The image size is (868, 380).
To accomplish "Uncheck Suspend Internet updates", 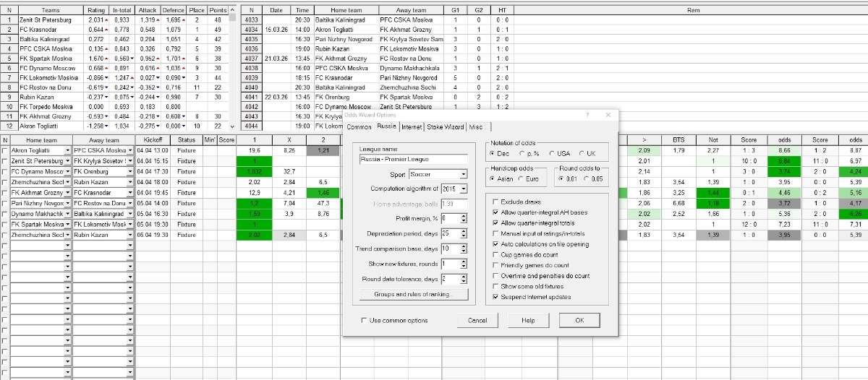I will click(495, 297).
